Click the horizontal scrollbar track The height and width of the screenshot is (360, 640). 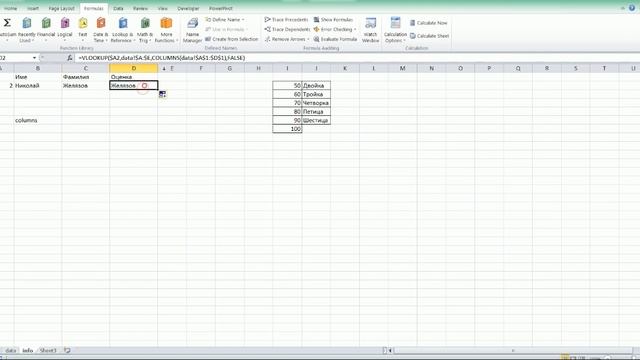(x=512, y=351)
